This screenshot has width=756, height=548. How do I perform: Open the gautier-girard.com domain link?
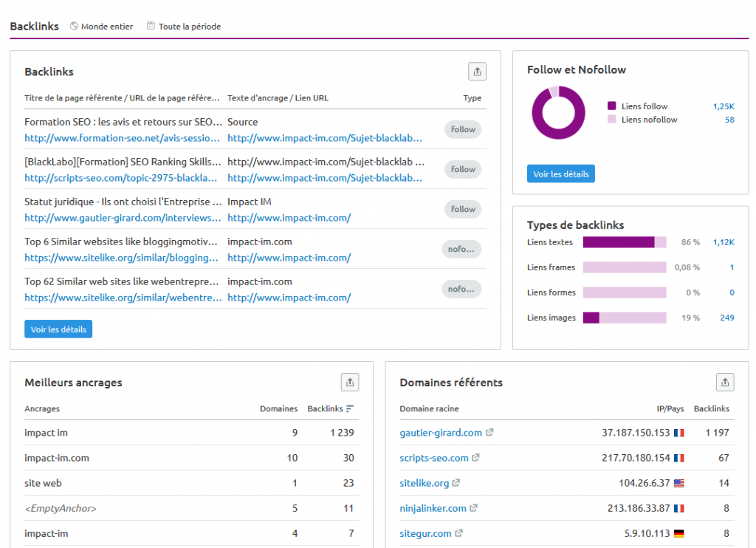[x=441, y=433]
